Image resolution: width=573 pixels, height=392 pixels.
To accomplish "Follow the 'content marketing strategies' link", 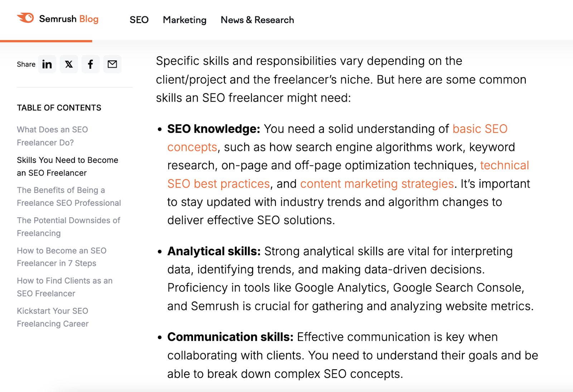I will [x=376, y=184].
